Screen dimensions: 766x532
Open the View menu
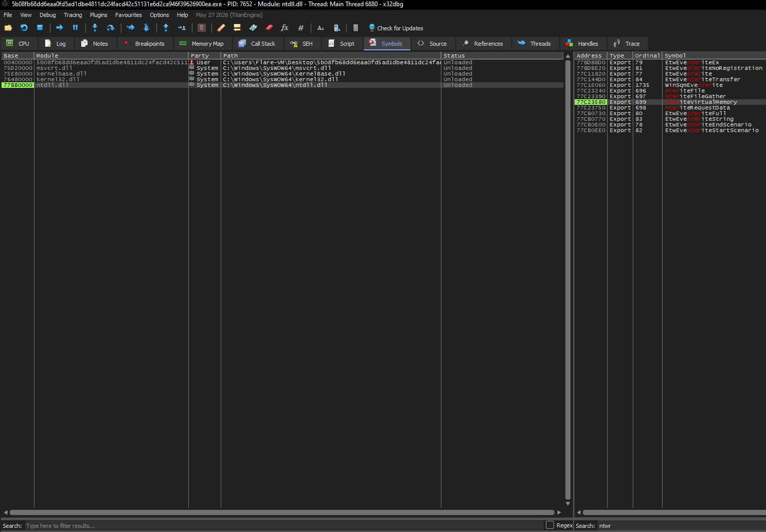tap(26, 15)
